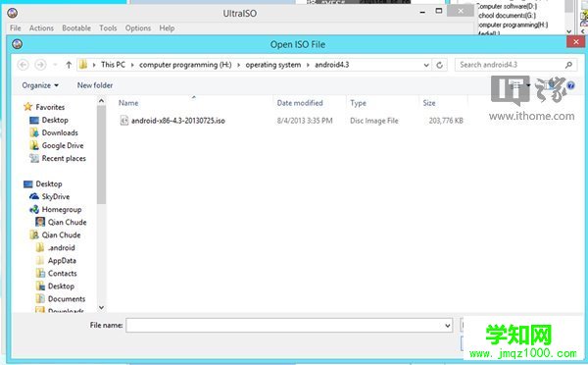Expand the chevron after This PC
This screenshot has height=365, width=588.
(132, 65)
